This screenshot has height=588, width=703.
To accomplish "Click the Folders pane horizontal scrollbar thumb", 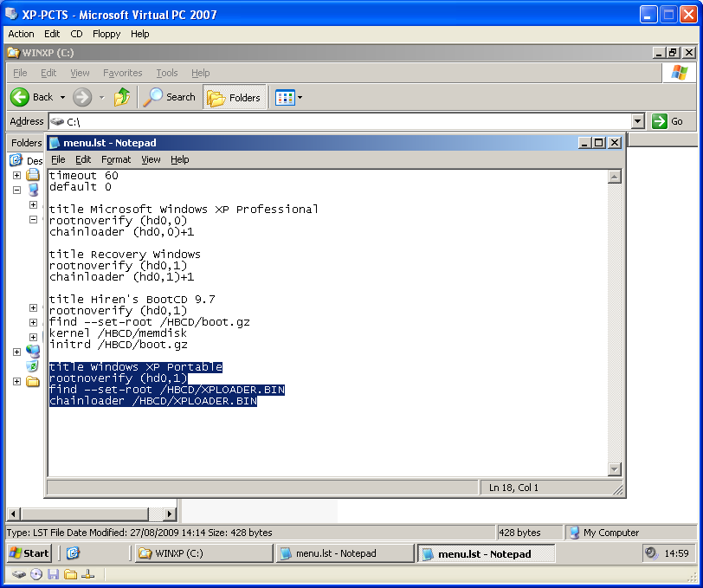I will tap(84, 514).
